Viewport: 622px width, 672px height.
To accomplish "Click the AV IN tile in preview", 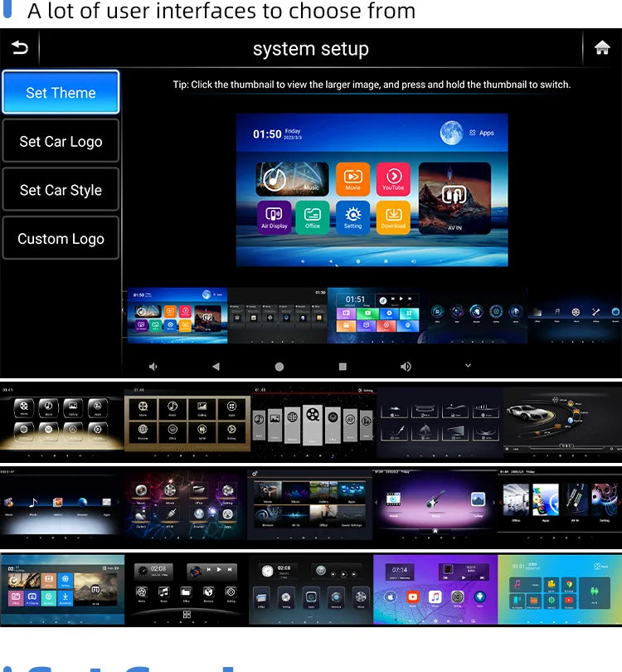I will tap(454, 197).
